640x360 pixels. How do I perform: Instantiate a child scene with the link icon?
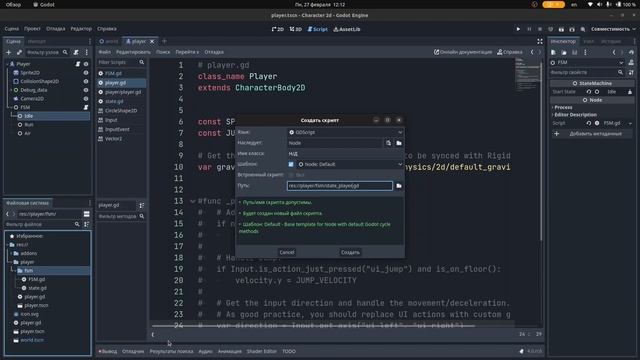coord(19,52)
